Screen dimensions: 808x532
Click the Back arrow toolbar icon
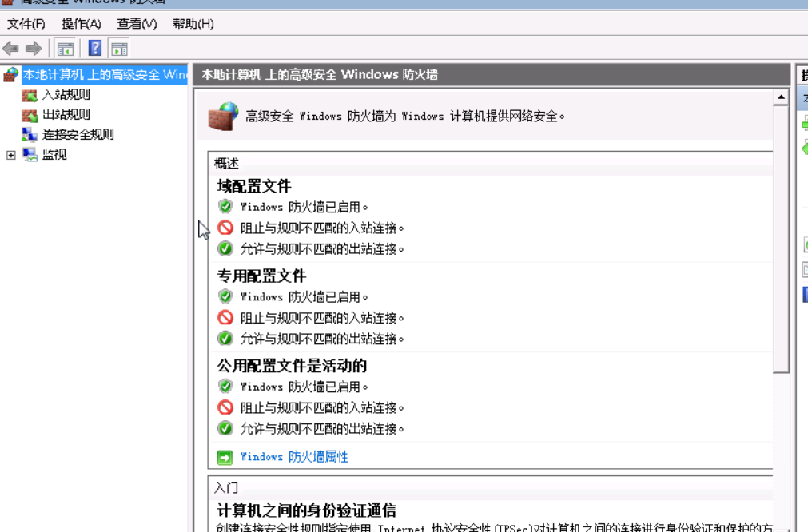(11, 49)
